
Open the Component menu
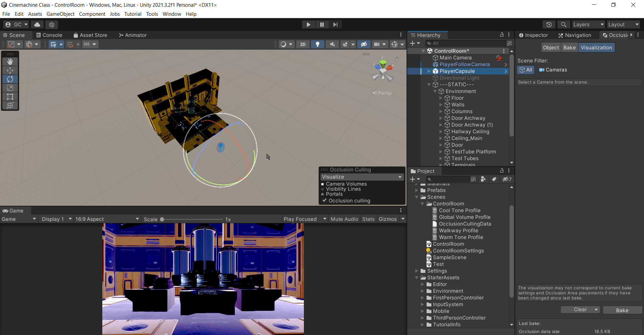point(92,14)
